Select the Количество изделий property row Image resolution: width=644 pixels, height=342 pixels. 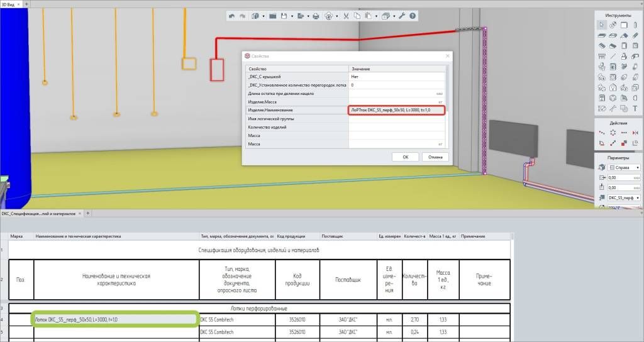[x=345, y=127]
